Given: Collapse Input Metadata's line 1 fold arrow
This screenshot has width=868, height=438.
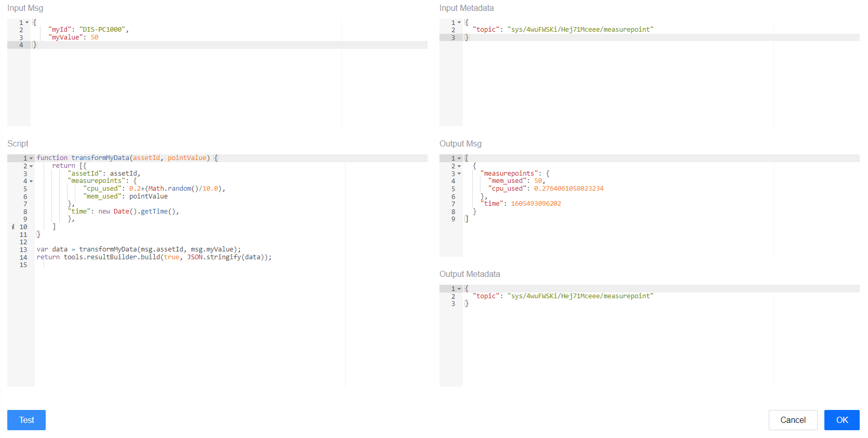Looking at the screenshot, I should pos(459,22).
